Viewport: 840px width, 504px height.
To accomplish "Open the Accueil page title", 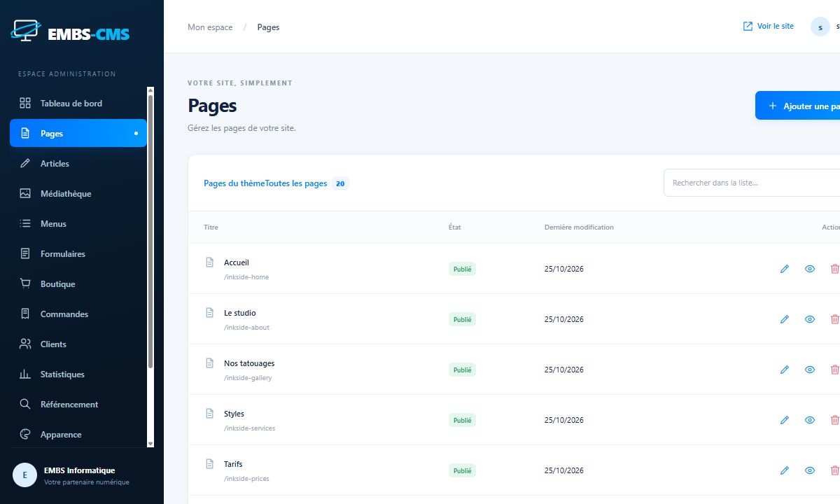I will [237, 262].
